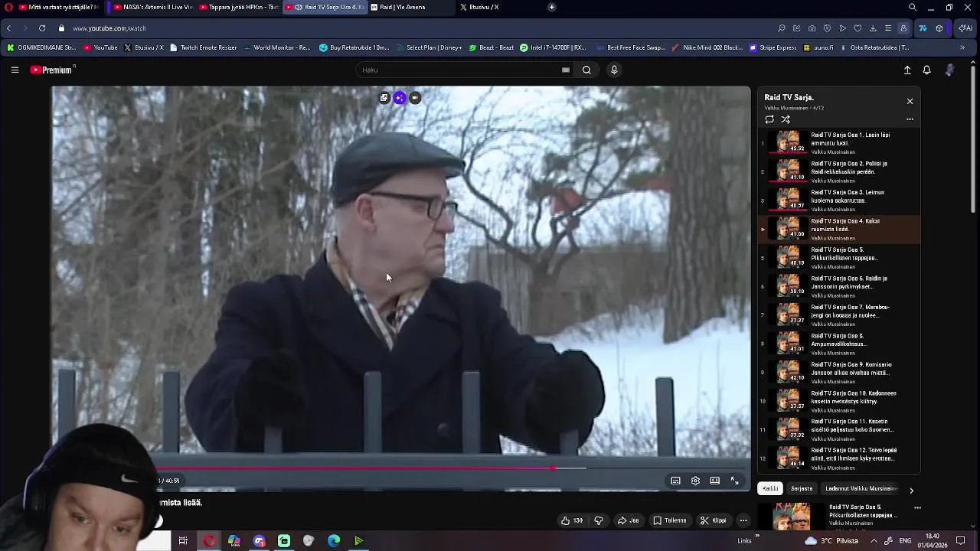The width and height of the screenshot is (980, 551).
Task: Switch to Tappara jyrää HPK:n tab
Action: [238, 7]
